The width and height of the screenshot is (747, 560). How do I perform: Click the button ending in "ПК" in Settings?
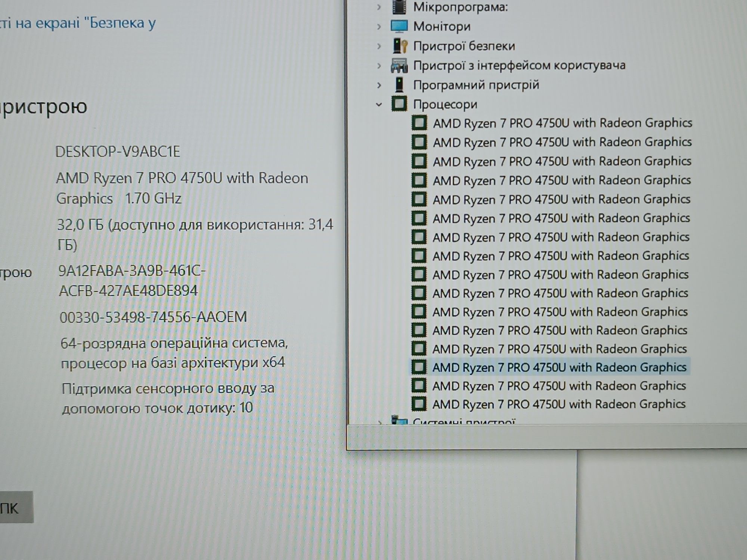(16, 507)
